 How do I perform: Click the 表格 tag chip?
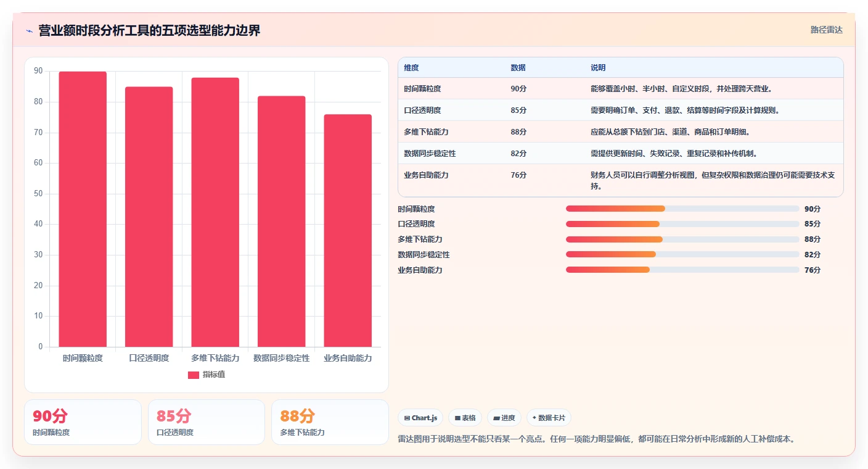pos(465,418)
